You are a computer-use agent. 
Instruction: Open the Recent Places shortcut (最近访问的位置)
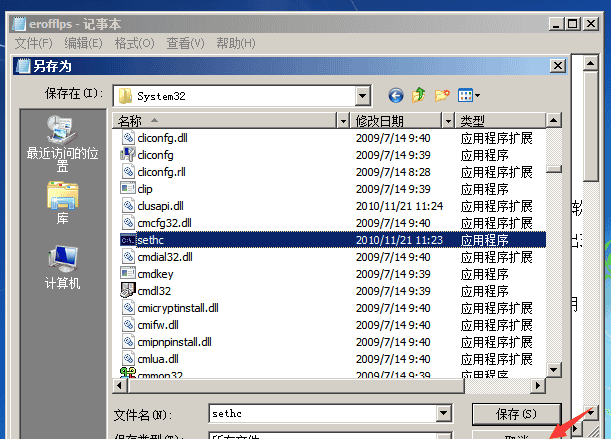[x=62, y=143]
